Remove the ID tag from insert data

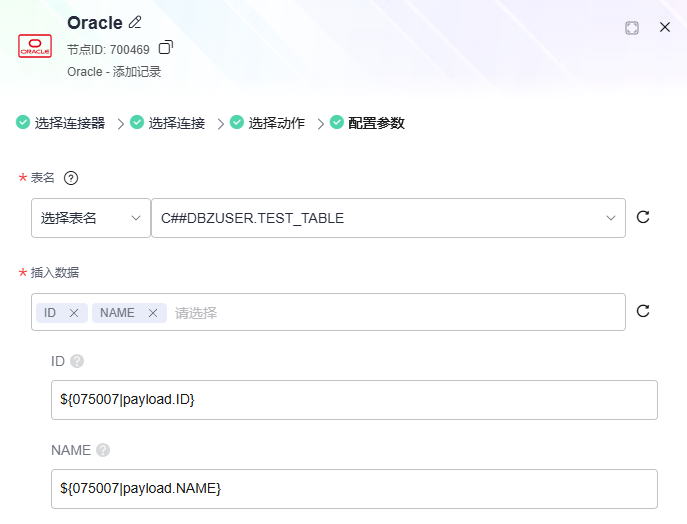point(74,313)
